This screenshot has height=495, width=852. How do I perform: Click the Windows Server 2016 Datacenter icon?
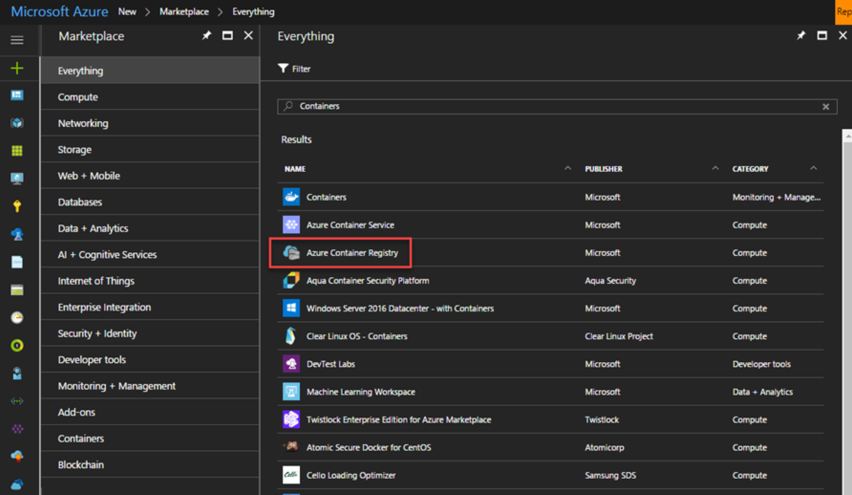(x=291, y=308)
